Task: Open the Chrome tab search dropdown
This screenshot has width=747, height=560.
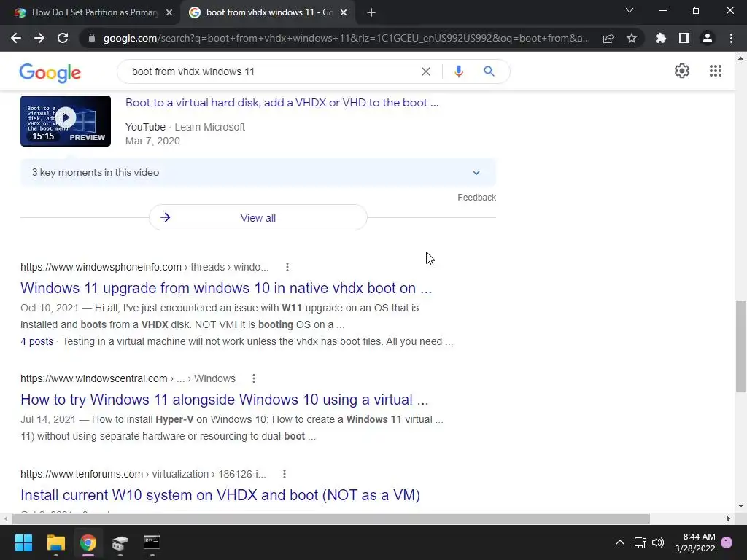Action: coord(630,10)
